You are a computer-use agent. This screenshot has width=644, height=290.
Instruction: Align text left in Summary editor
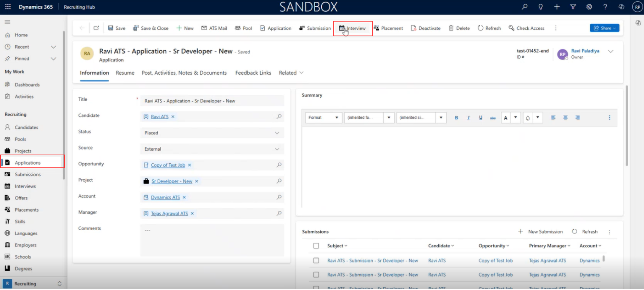553,118
